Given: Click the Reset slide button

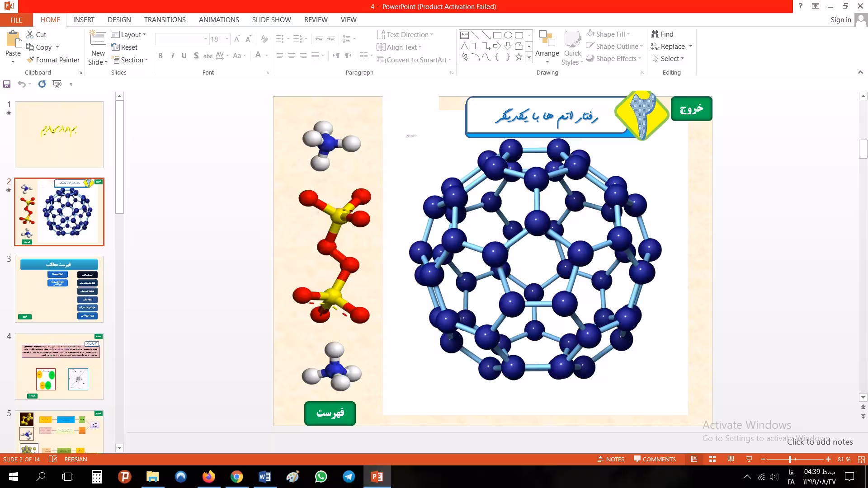Looking at the screenshot, I should 124,47.
